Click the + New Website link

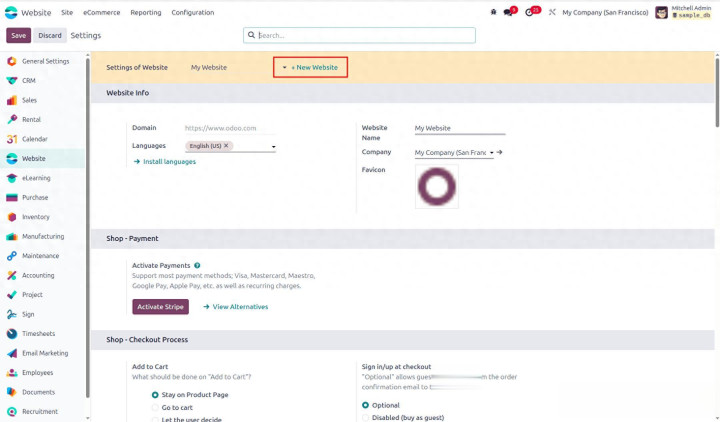(315, 68)
